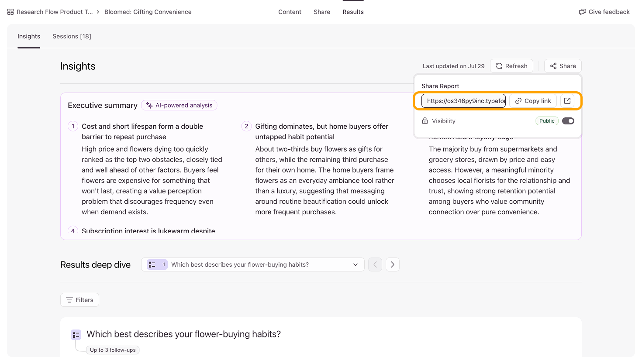
Task: Click the Public badge
Action: (x=547, y=121)
